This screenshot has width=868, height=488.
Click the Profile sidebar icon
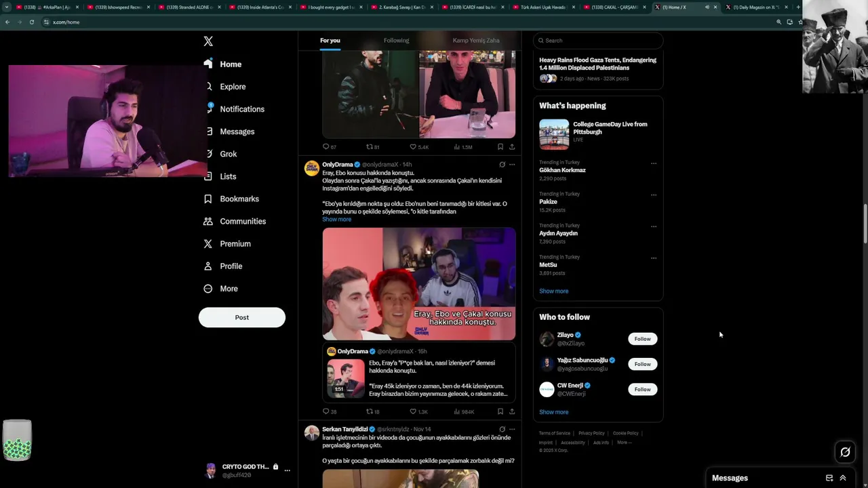[208, 266]
